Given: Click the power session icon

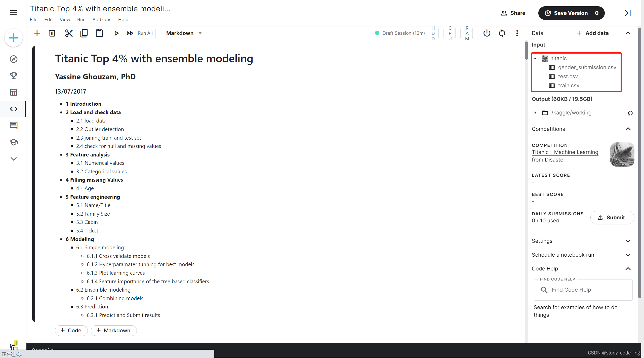Looking at the screenshot, I should [487, 33].
